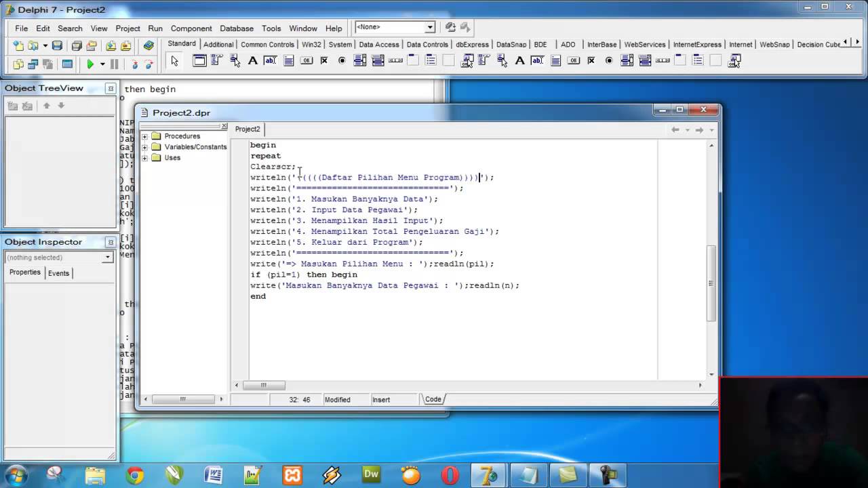Select the Events tab in Object Inspector

(58, 273)
